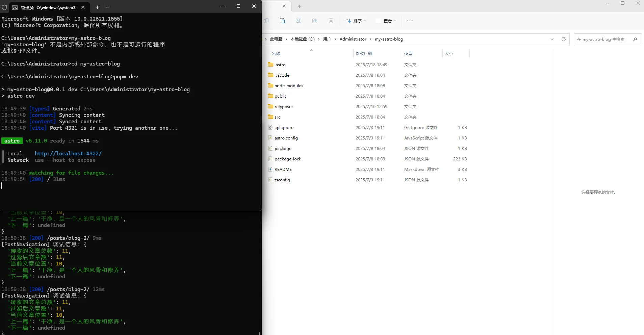The width and height of the screenshot is (644, 335).
Task: Expand the 查看 view dropdown
Action: pyautogui.click(x=386, y=21)
